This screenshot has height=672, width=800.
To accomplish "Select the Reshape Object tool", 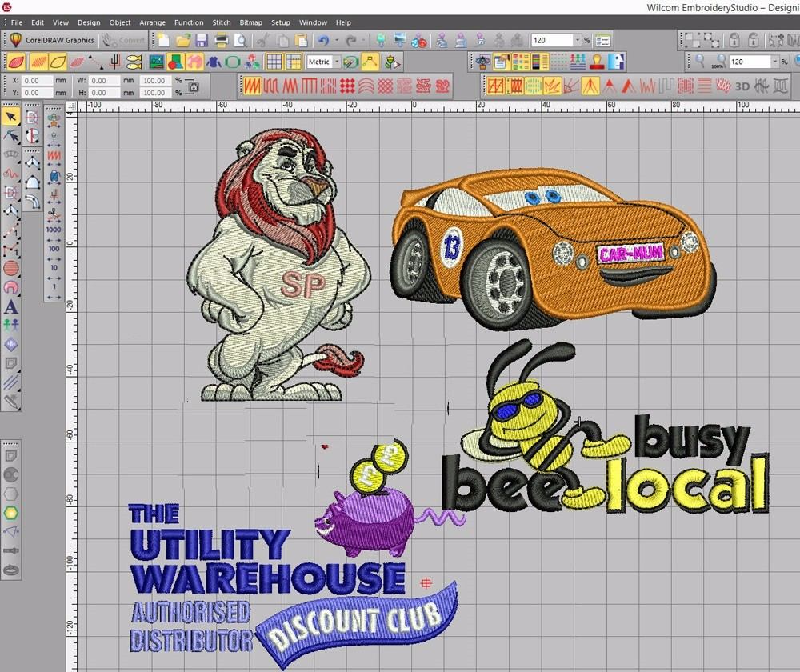I will click(x=11, y=135).
